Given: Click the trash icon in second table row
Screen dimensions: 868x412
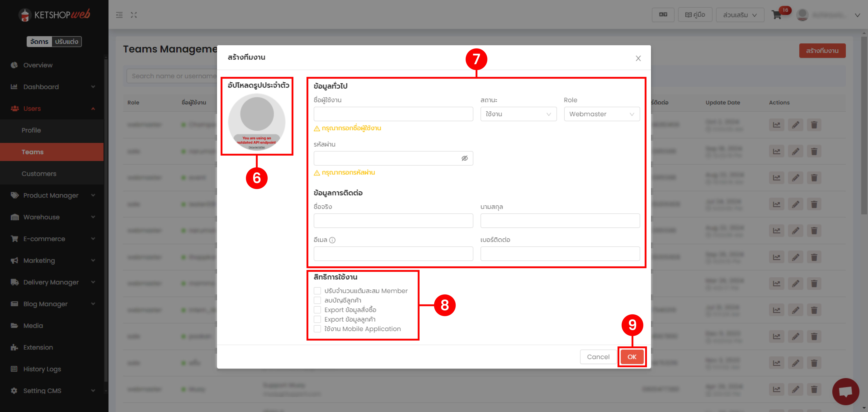Looking at the screenshot, I should [814, 151].
